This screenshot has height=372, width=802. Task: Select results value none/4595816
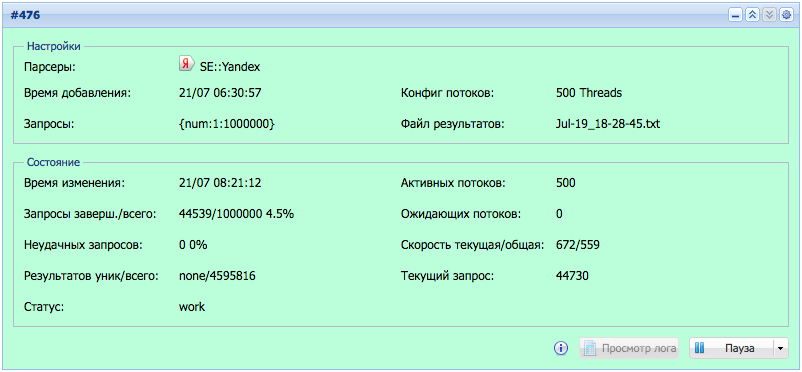coord(217,276)
